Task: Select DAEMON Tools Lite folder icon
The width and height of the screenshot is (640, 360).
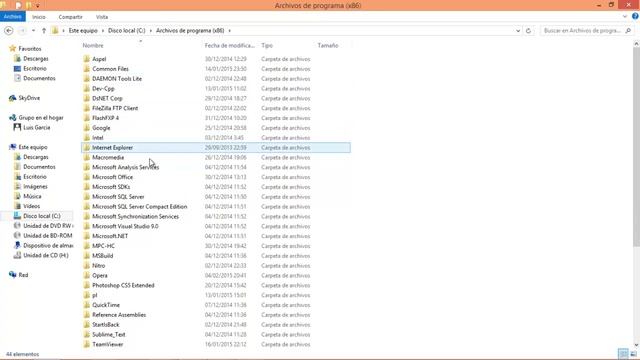Action: coord(87,78)
